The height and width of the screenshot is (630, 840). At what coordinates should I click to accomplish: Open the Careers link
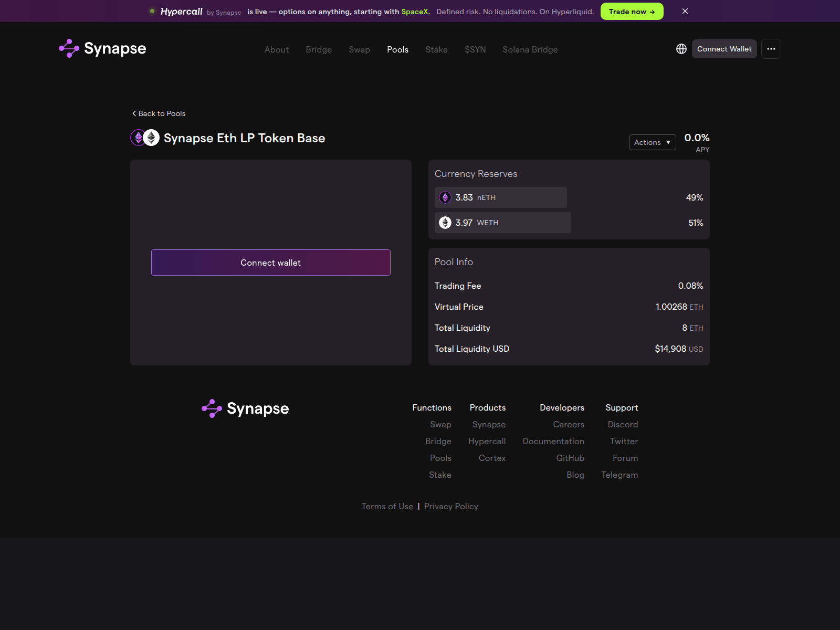point(569,424)
